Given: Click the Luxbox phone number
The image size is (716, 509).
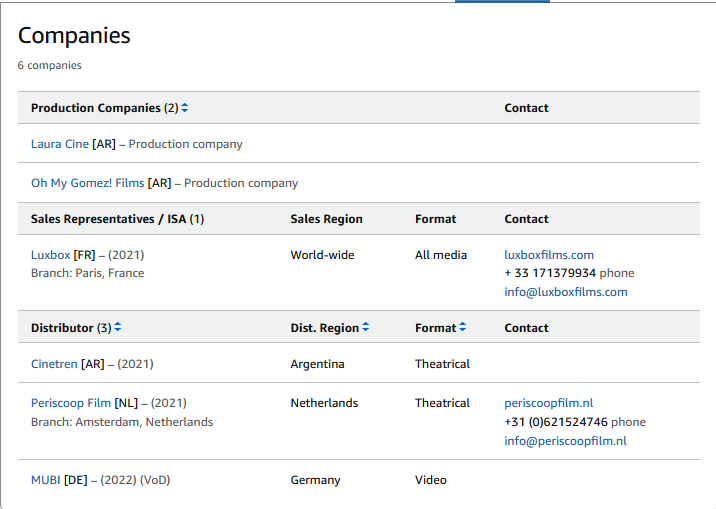Looking at the screenshot, I should [x=550, y=273].
